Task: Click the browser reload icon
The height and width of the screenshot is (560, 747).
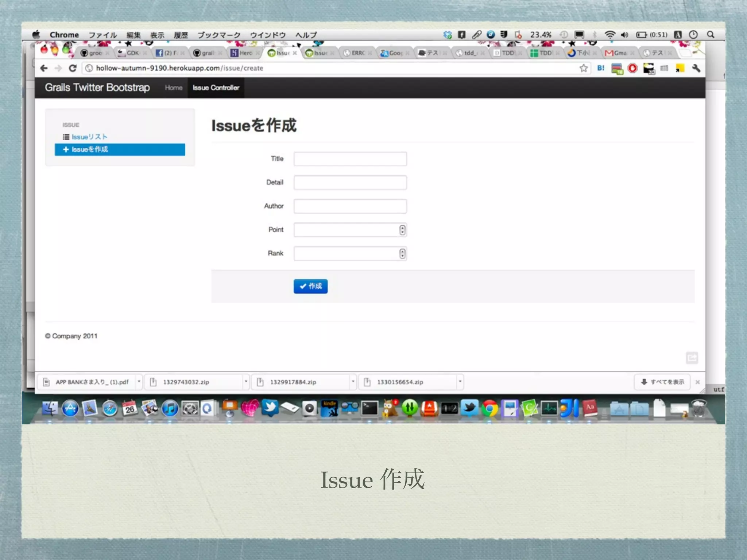Action: pyautogui.click(x=73, y=68)
